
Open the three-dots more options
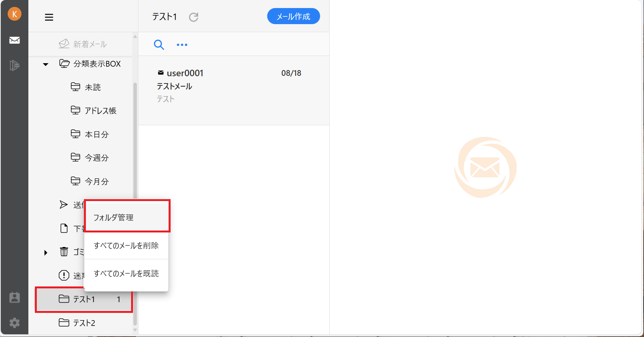coord(182,45)
